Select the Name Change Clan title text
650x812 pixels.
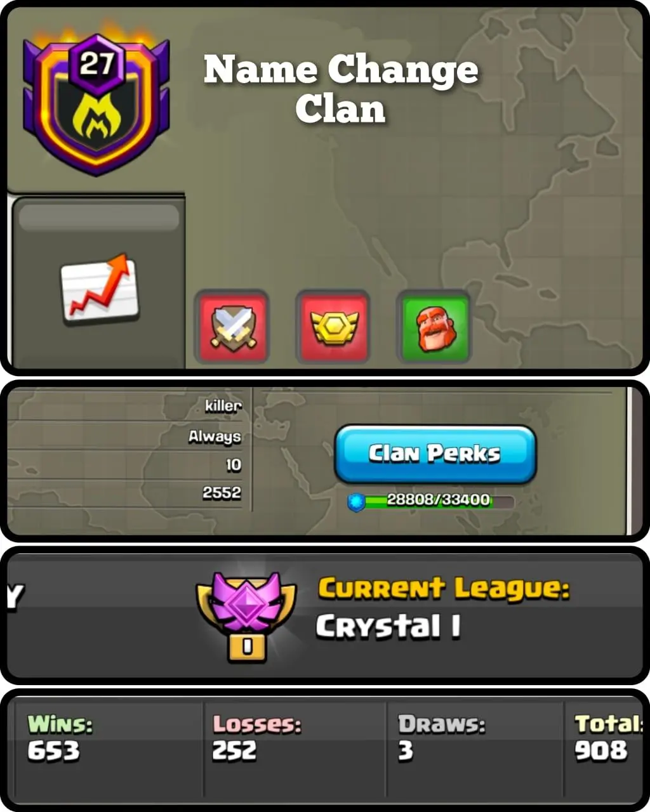[341, 88]
